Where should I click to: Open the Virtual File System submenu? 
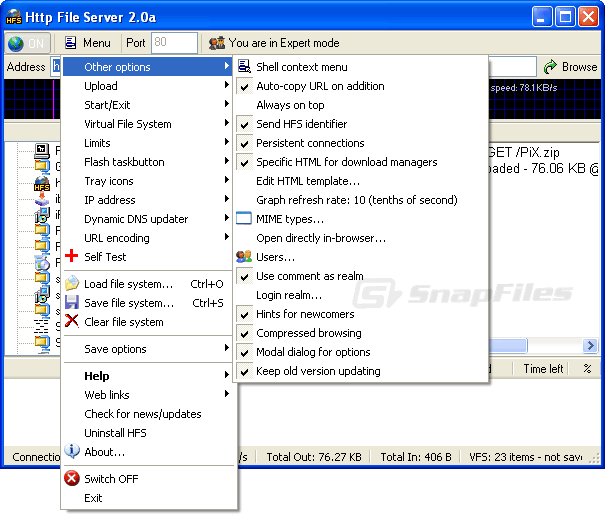[x=147, y=124]
